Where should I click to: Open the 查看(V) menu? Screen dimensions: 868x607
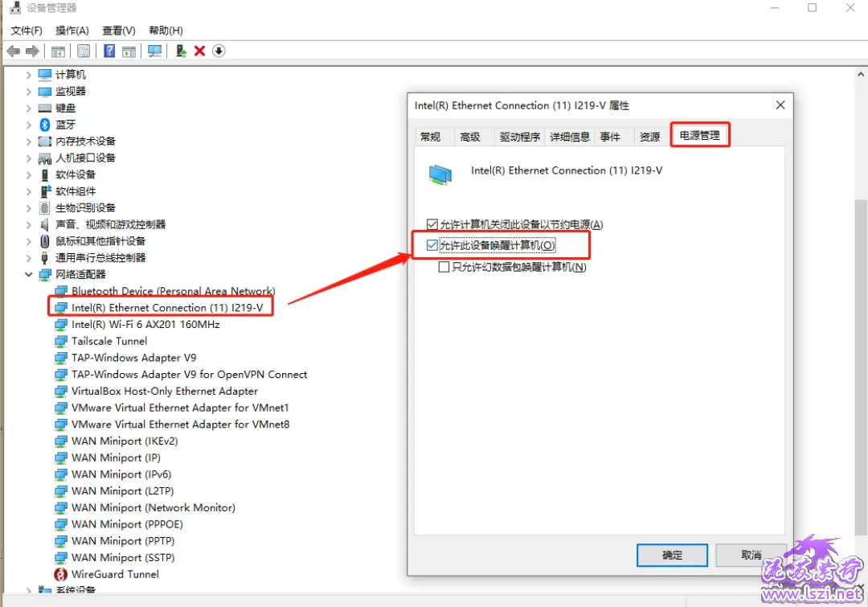(x=118, y=31)
